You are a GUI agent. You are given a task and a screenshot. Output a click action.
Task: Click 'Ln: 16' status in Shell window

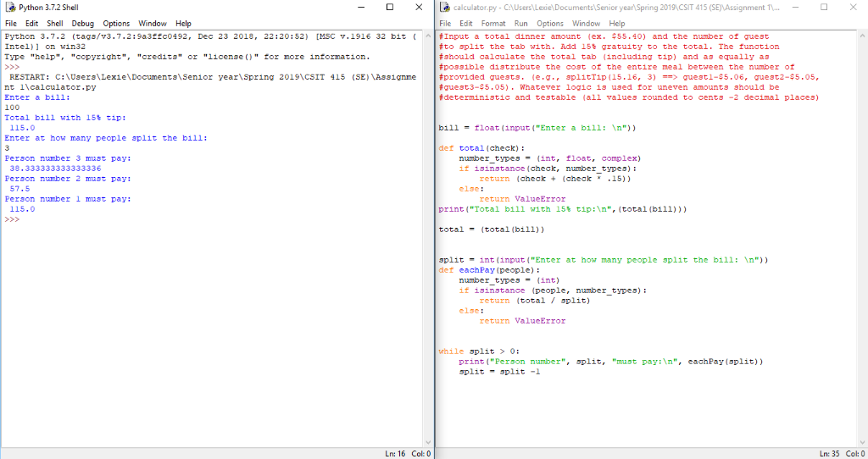tap(395, 453)
